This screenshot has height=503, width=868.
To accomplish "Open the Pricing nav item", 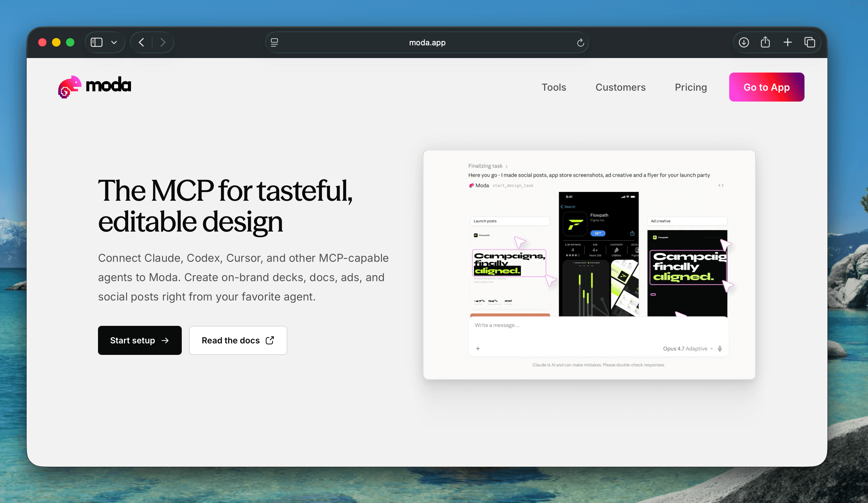I will pyautogui.click(x=690, y=87).
